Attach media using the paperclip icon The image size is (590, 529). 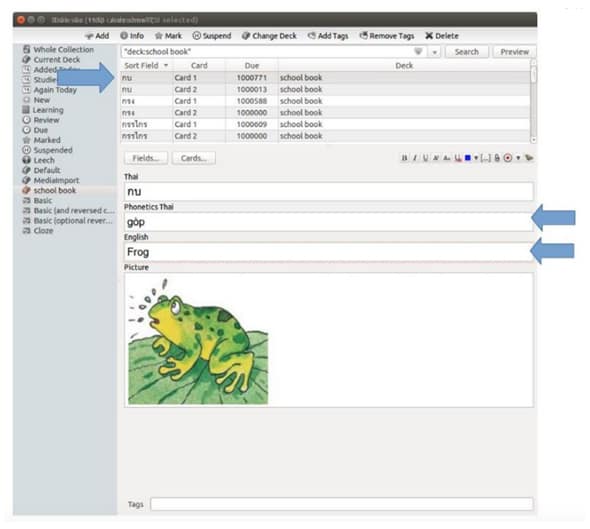click(x=497, y=158)
